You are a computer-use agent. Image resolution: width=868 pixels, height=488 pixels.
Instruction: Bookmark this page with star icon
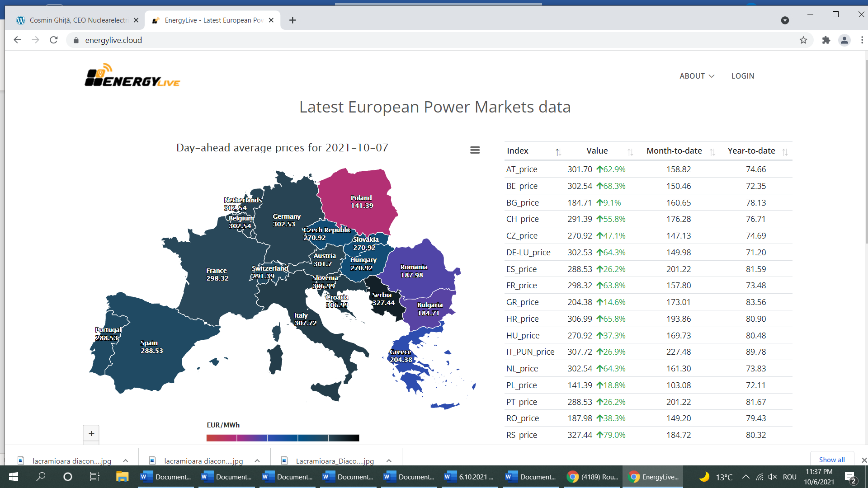tap(803, 40)
